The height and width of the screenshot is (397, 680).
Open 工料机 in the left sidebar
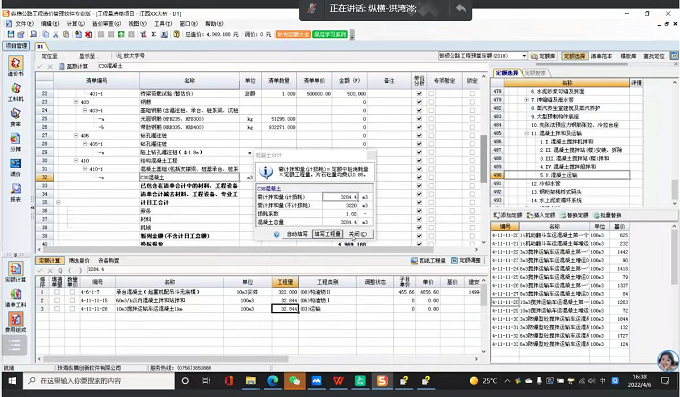[x=16, y=92]
